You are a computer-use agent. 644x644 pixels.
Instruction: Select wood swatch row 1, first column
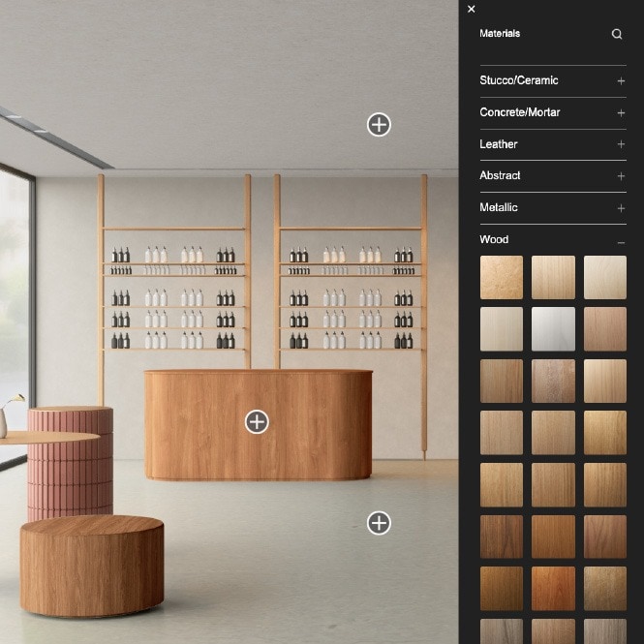502,277
